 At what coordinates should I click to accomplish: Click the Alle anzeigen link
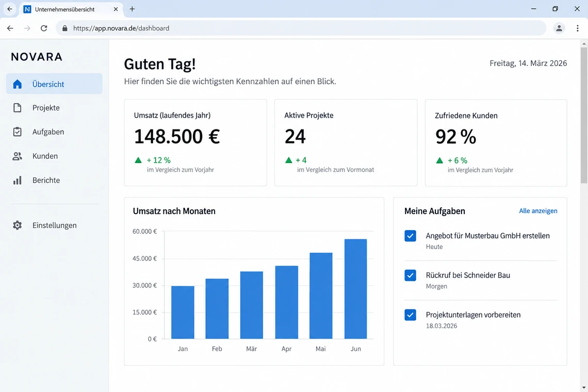(x=538, y=211)
